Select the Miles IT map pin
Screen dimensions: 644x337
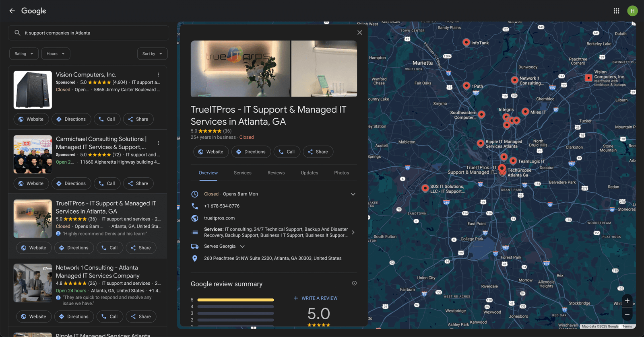(x=525, y=111)
